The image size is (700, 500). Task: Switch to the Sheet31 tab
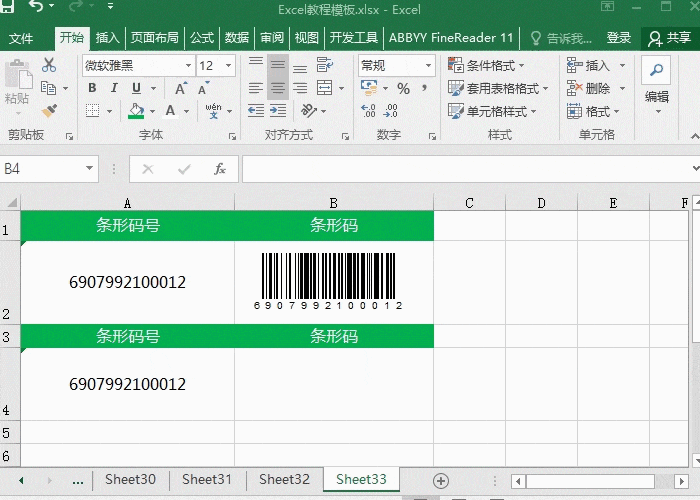[207, 480]
